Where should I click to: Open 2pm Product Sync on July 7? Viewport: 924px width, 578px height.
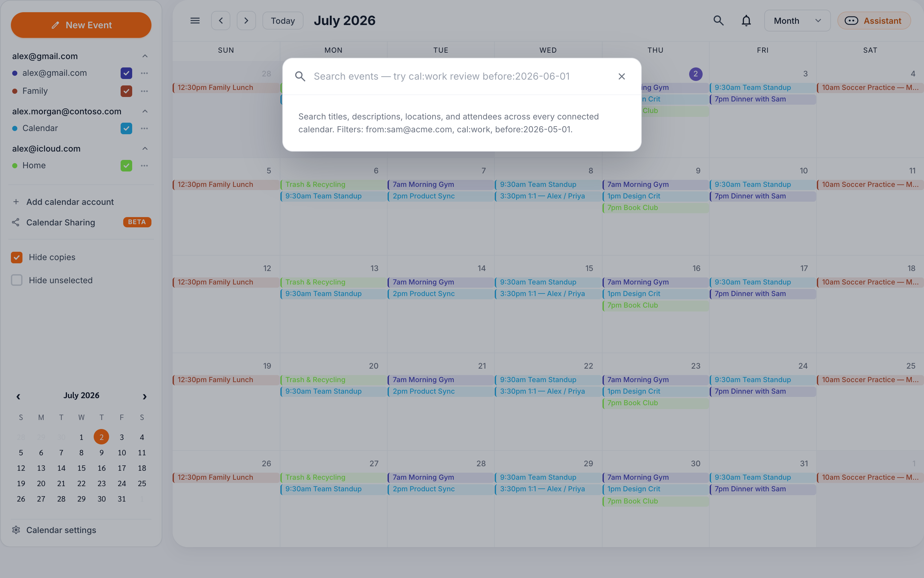(x=441, y=196)
